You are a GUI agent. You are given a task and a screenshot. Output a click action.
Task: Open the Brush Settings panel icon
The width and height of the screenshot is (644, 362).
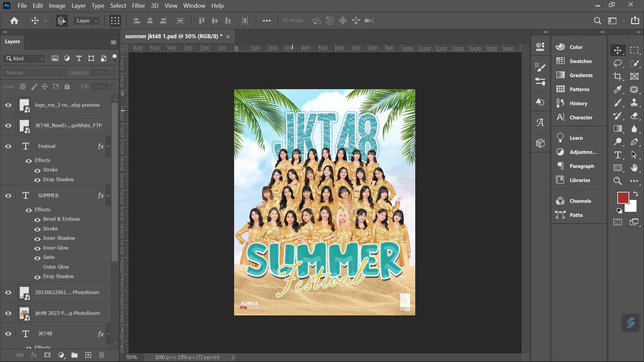pos(540,68)
